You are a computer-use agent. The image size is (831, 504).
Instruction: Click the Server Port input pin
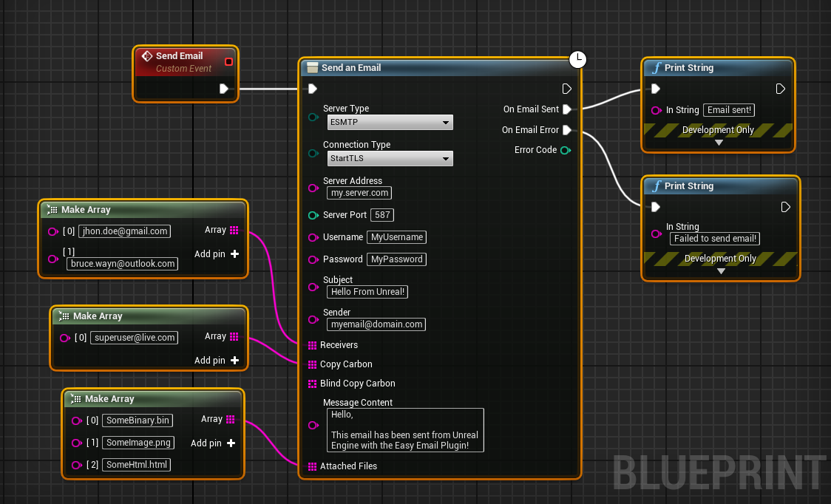tap(313, 215)
